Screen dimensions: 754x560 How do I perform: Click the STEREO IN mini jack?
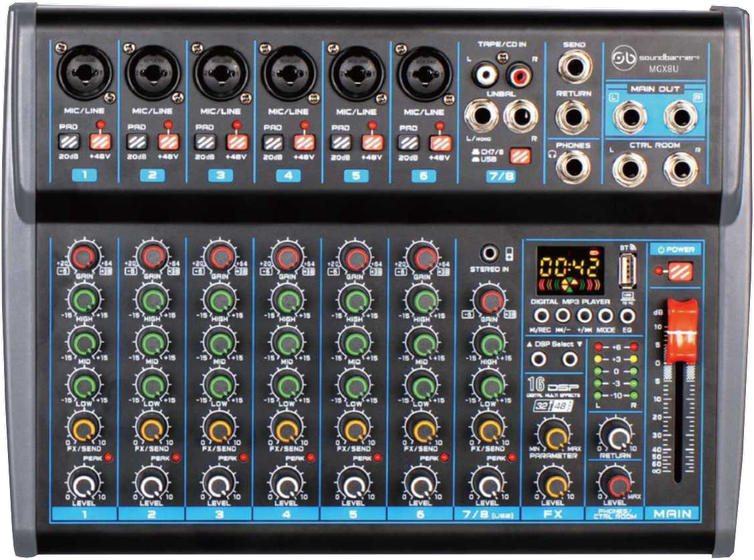coord(490,253)
